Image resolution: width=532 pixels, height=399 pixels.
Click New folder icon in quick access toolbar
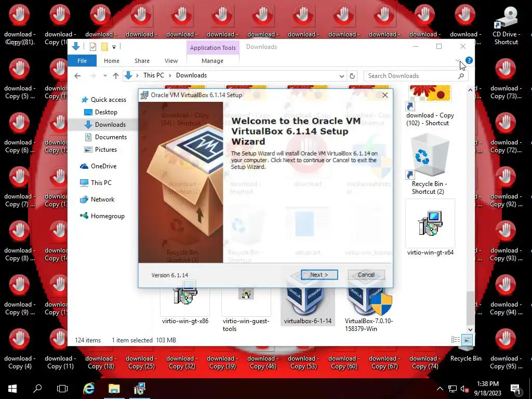point(104,47)
